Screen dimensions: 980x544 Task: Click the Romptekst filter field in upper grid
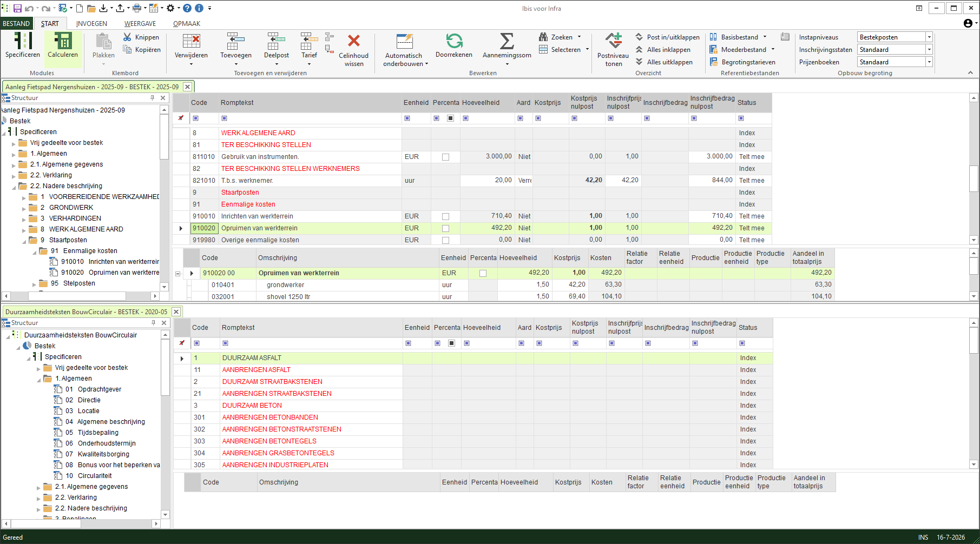point(310,118)
